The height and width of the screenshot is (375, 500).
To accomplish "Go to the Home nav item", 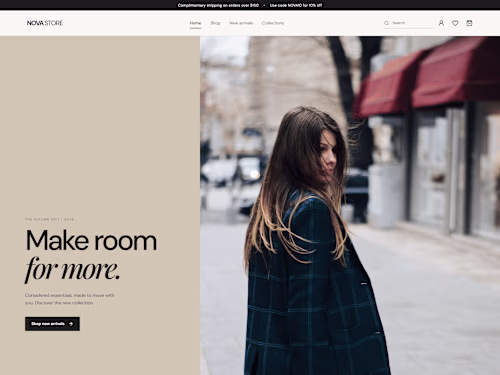I will click(195, 23).
